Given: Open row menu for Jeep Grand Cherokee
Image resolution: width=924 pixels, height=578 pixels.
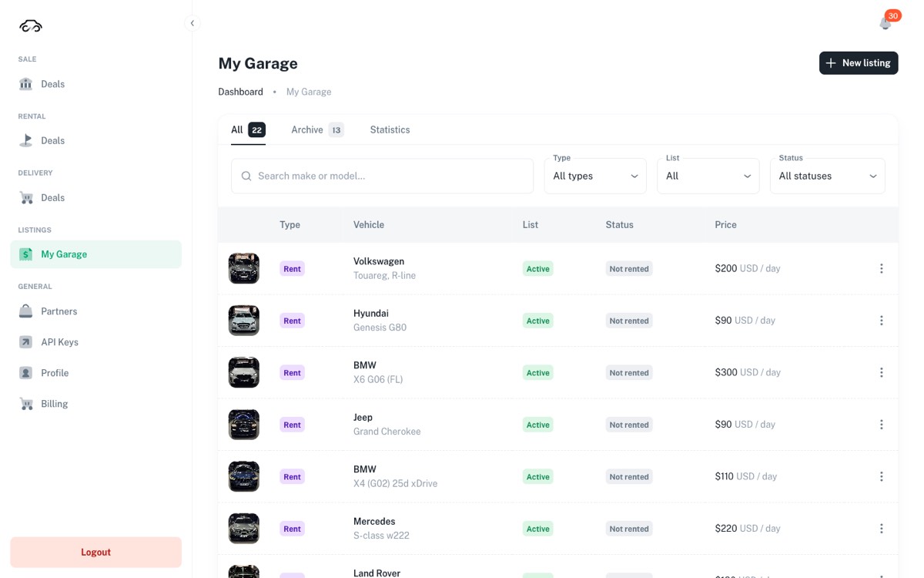Looking at the screenshot, I should click(882, 425).
